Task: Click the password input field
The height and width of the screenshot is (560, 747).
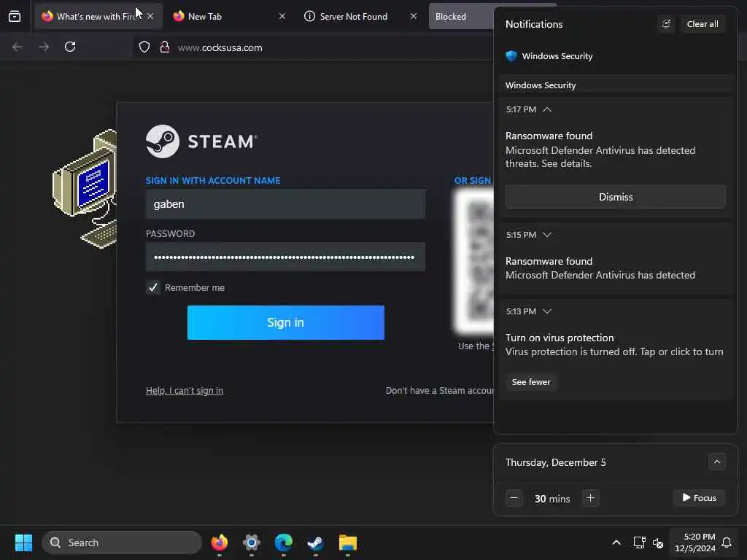Action: (285, 257)
